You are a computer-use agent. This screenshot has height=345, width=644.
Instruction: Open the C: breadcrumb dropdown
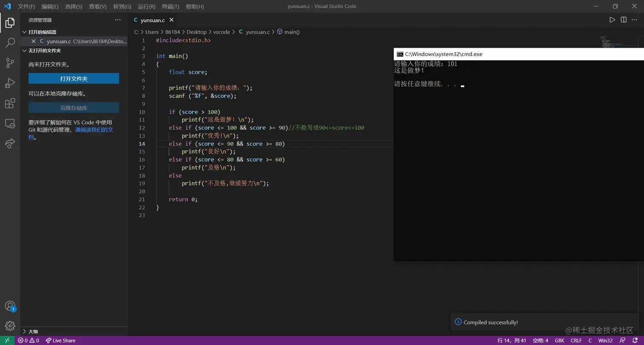136,32
